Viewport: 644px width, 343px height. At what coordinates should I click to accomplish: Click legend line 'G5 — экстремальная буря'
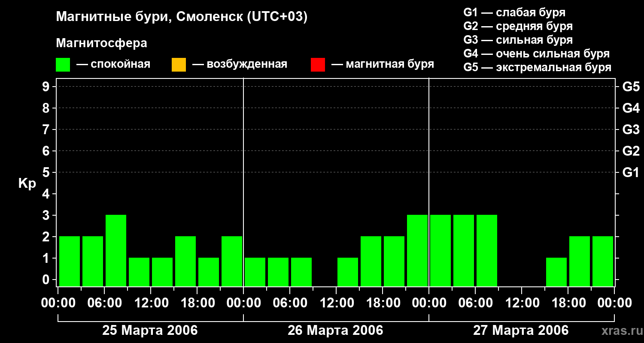pos(538,67)
